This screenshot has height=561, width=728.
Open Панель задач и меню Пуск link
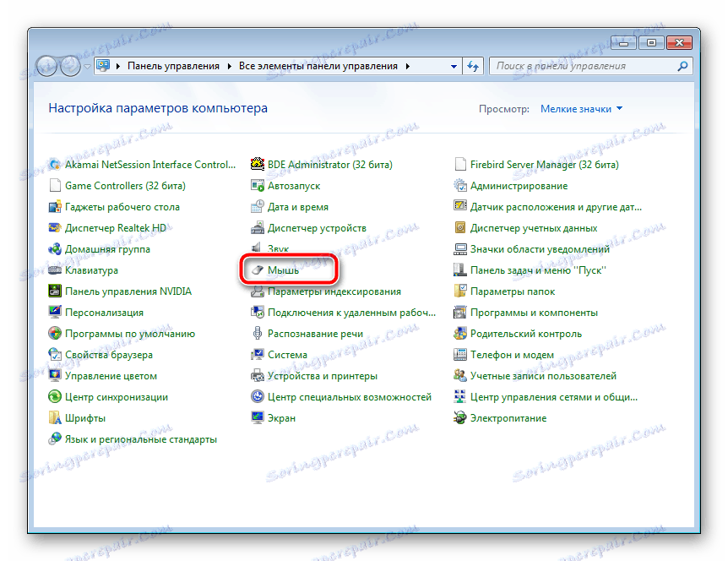pyautogui.click(x=538, y=270)
